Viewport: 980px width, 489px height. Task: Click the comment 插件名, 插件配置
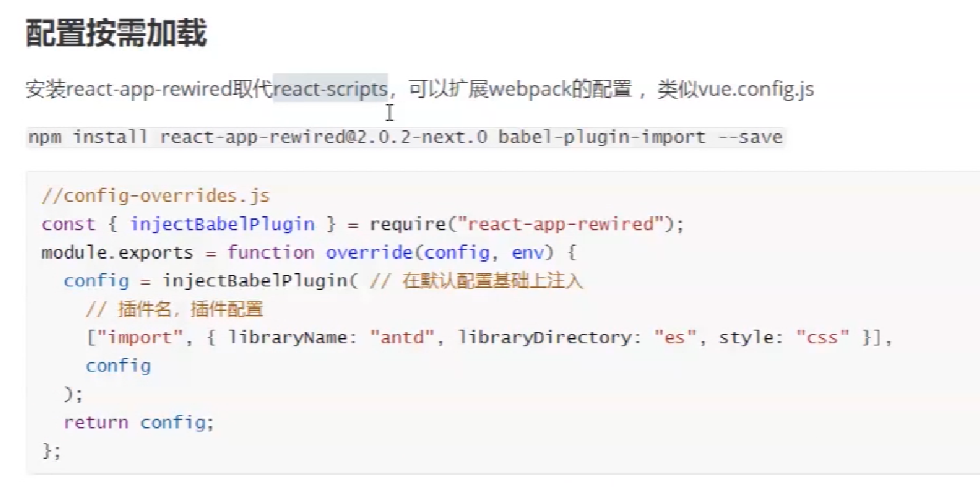(x=175, y=310)
